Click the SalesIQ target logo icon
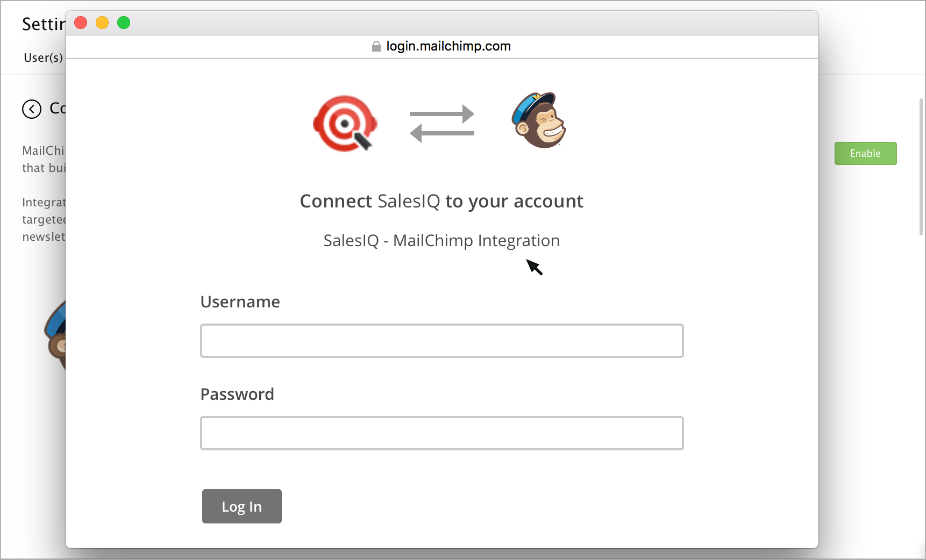 [x=345, y=123]
